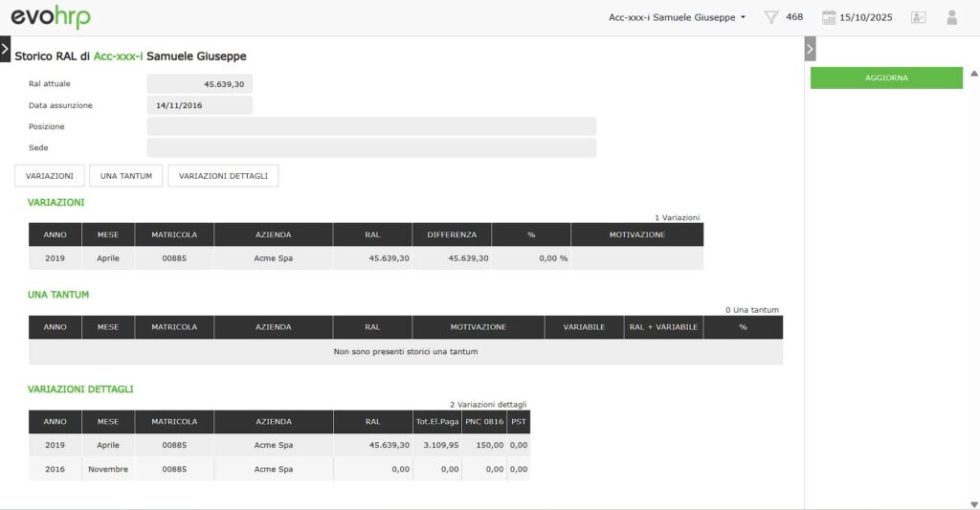Click the Sede field
This screenshot has height=510, width=980.
pos(370,147)
